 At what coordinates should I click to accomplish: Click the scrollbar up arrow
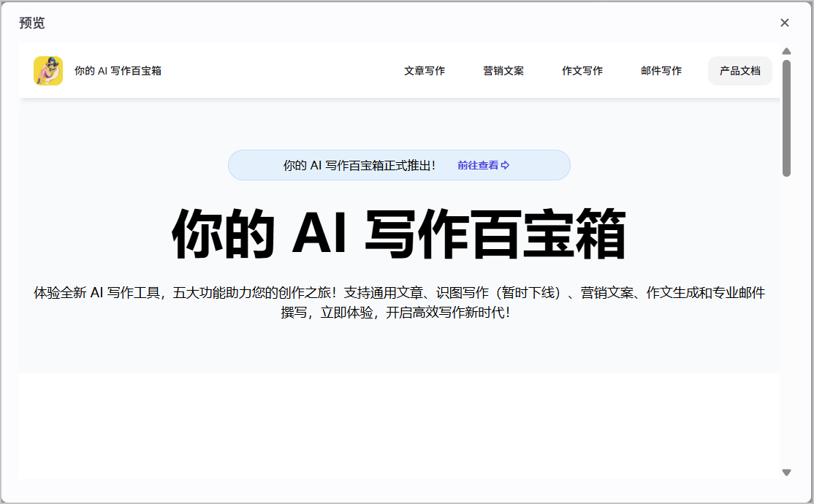pos(786,51)
